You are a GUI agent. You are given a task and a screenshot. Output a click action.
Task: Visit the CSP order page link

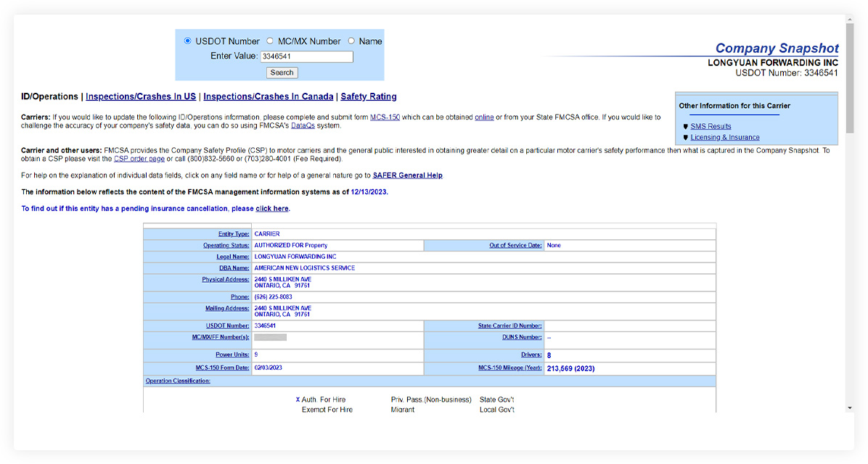(x=139, y=159)
